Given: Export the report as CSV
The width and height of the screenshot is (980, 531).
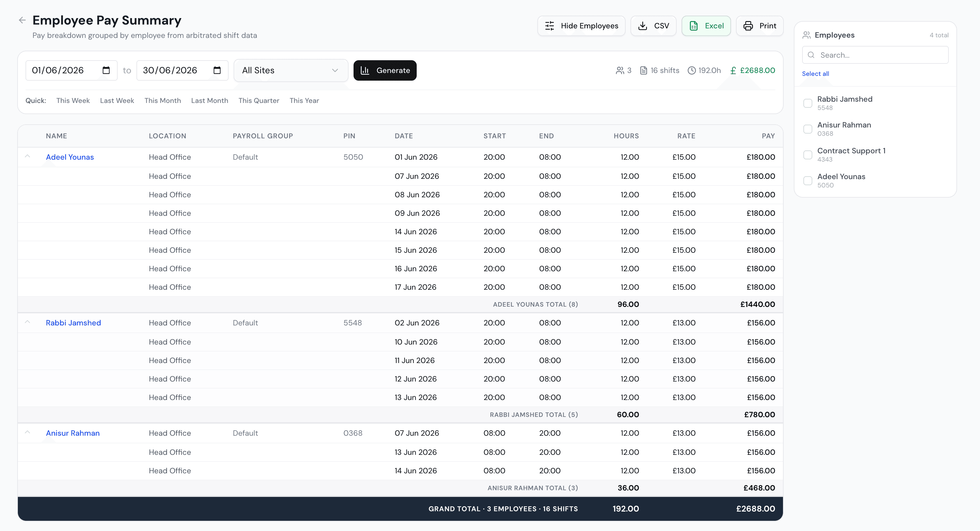Looking at the screenshot, I should 653,26.
